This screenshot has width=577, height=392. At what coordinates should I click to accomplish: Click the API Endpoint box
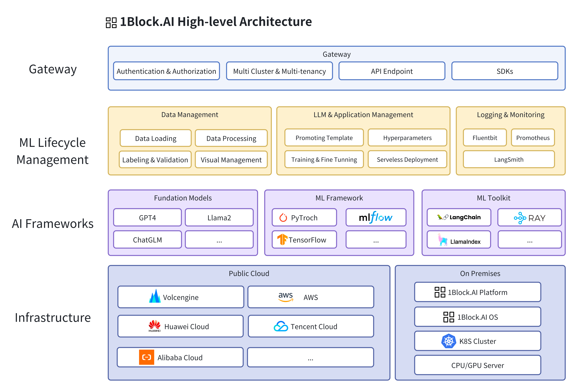392,71
